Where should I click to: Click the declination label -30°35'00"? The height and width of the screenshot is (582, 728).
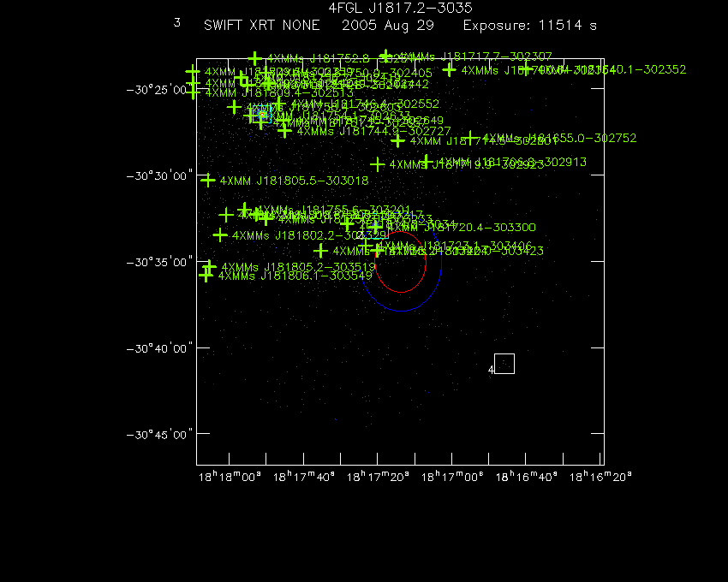(x=158, y=262)
